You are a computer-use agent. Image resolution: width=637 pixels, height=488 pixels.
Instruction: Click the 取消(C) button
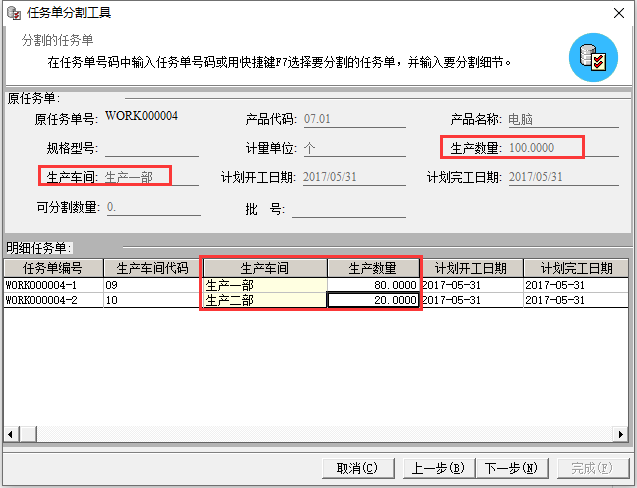(x=357, y=468)
